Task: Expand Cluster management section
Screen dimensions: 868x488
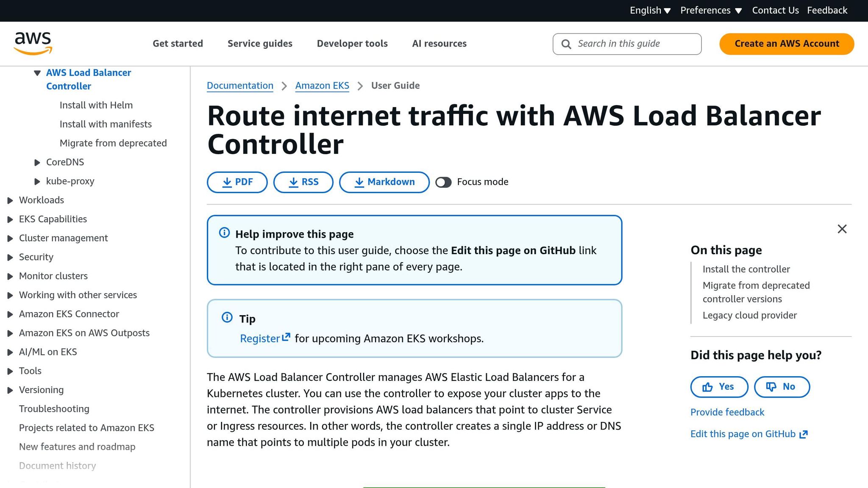Action: (x=10, y=238)
